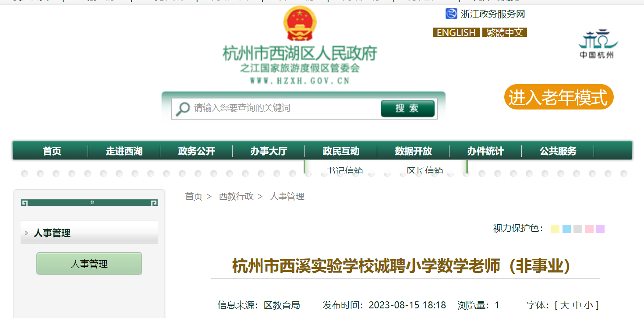The width and height of the screenshot is (644, 318).
Task: Open the 走进西湖 menu item
Action: [124, 151]
